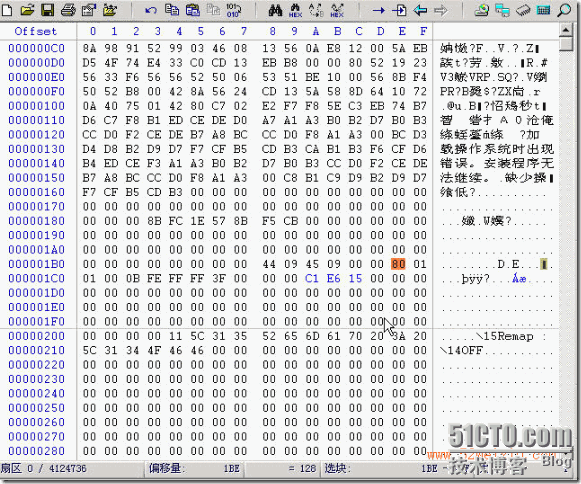Select byte 8B in column 3 of row 00000180
This screenshot has width=581, height=484.
[x=154, y=221]
